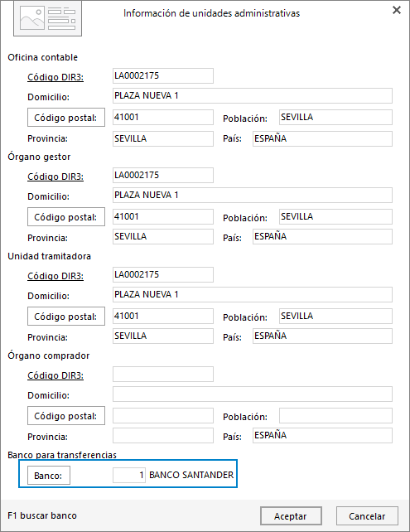The height and width of the screenshot is (532, 410).
Task: Open Código DIR3 link in Órgano gestor
Action: coord(55,177)
